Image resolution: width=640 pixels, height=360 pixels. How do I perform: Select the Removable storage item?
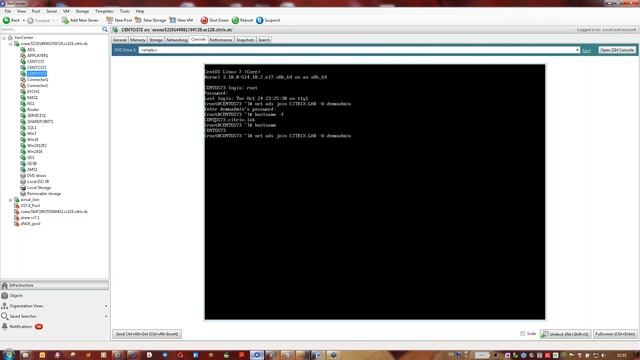[x=44, y=193]
